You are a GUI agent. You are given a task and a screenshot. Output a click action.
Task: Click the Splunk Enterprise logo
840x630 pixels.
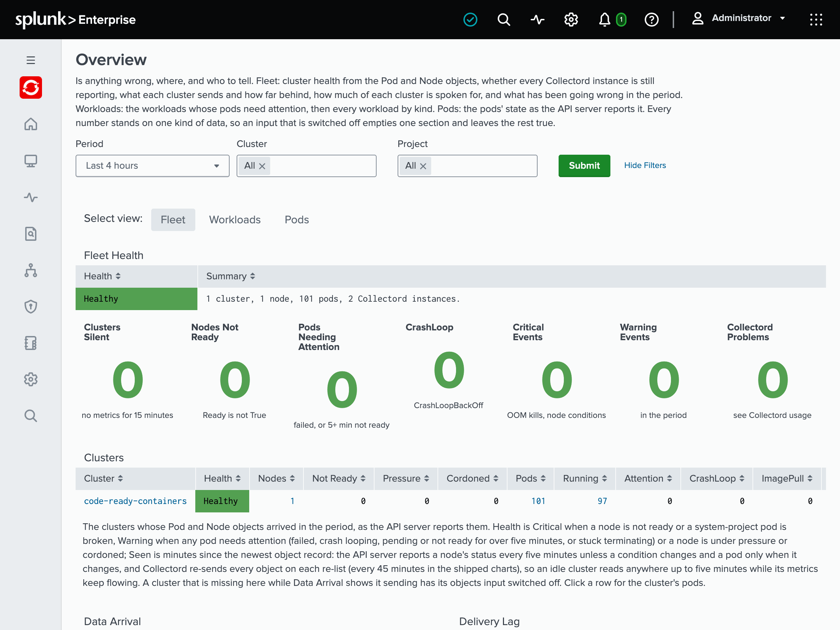click(x=75, y=19)
